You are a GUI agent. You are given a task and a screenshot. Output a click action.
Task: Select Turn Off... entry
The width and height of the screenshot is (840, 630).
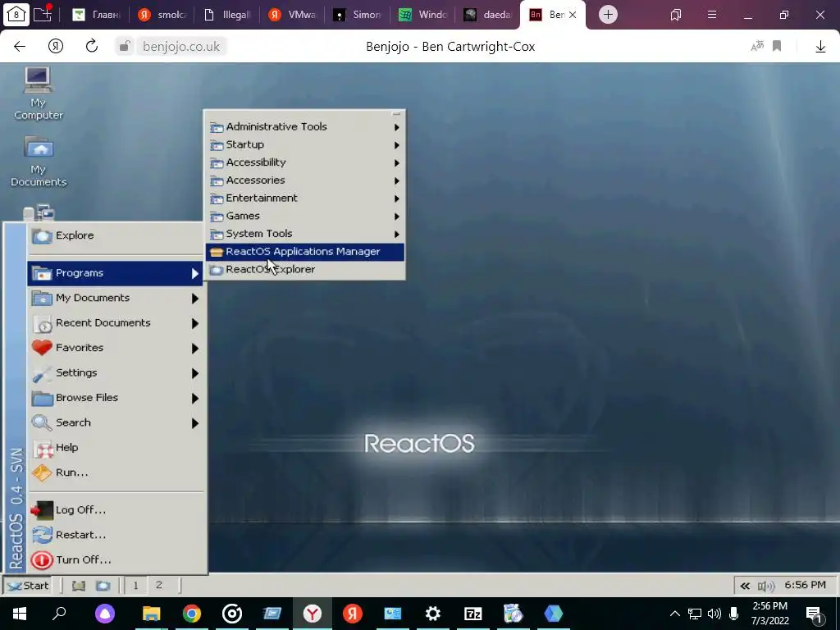coord(115,559)
